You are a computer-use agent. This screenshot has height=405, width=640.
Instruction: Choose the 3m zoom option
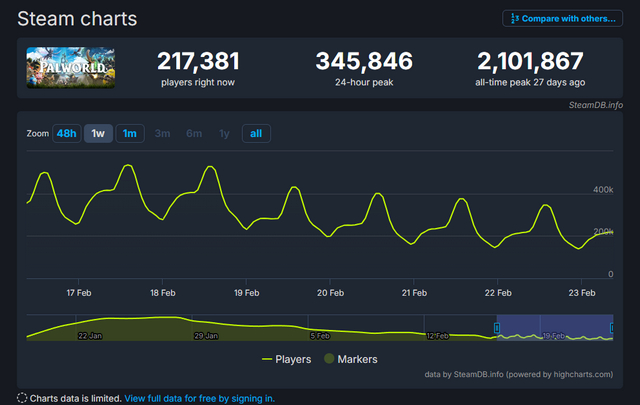click(x=162, y=134)
